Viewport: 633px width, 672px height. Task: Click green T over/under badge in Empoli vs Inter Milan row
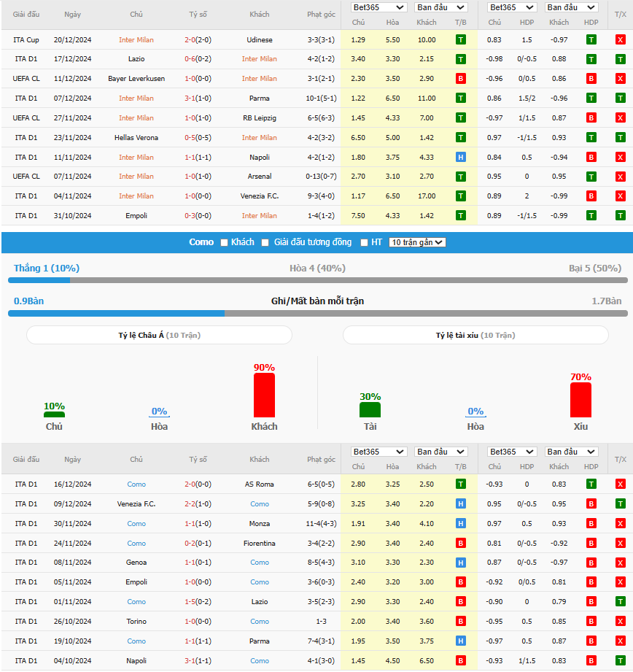pyautogui.click(x=620, y=215)
